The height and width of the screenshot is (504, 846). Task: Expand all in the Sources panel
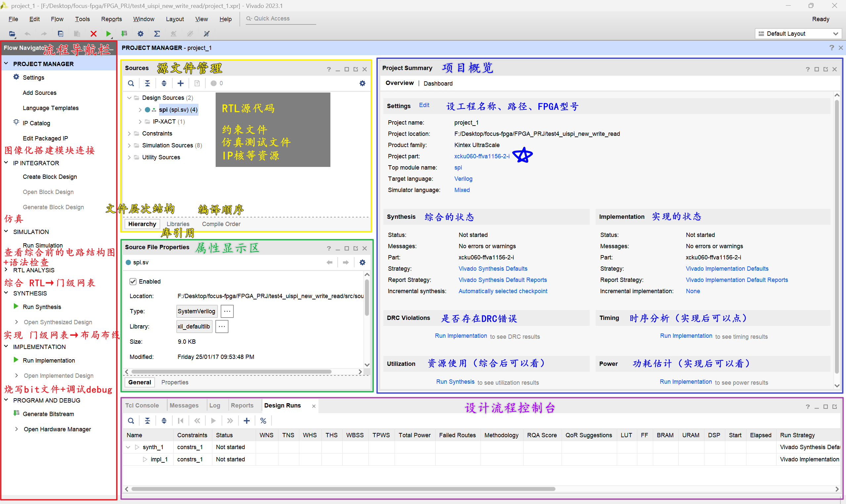pos(164,83)
